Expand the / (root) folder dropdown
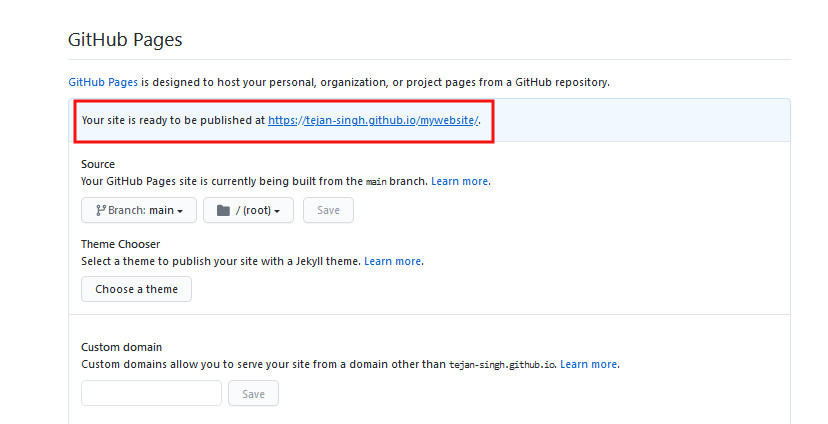828x424 pixels. point(248,210)
